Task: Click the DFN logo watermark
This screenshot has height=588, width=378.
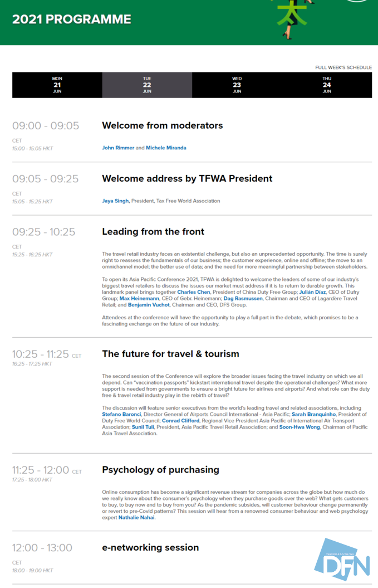Action: [342, 560]
